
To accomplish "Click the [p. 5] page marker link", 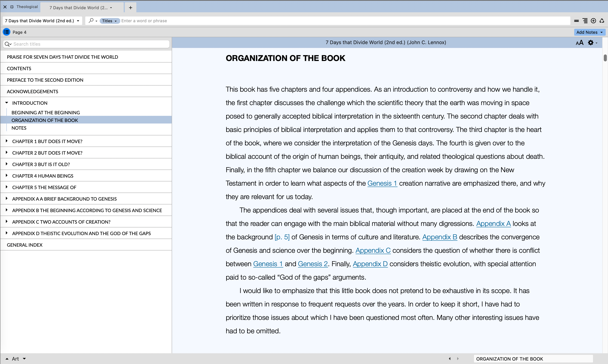I will point(282,237).
